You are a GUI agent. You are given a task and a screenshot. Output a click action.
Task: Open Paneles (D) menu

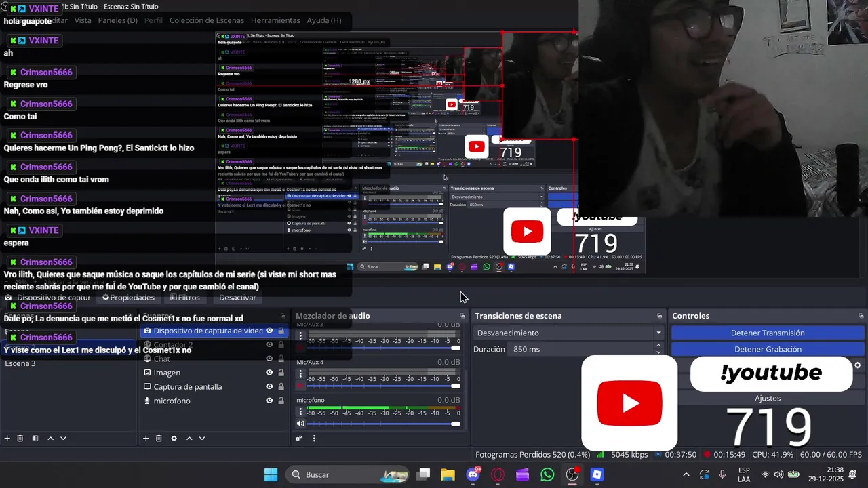tap(118, 20)
